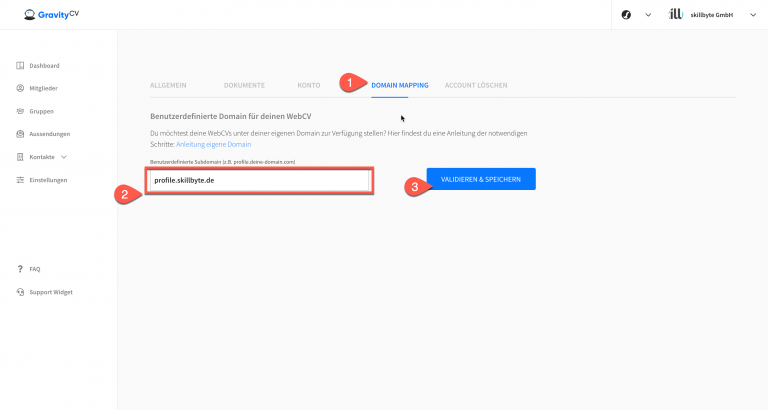Expand the Kontakte submenu chevron

pyautogui.click(x=64, y=157)
